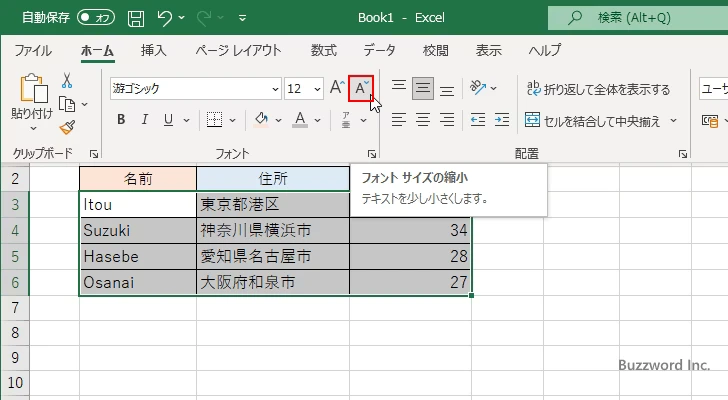Screen dimensions: 728x400
Task: Click the font color A swatch
Action: click(300, 120)
